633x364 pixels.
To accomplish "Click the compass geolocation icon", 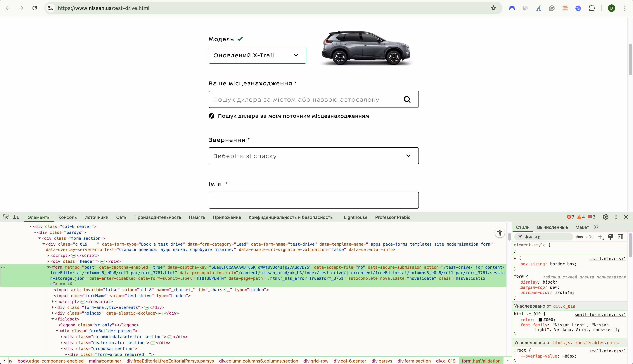I will 212,116.
